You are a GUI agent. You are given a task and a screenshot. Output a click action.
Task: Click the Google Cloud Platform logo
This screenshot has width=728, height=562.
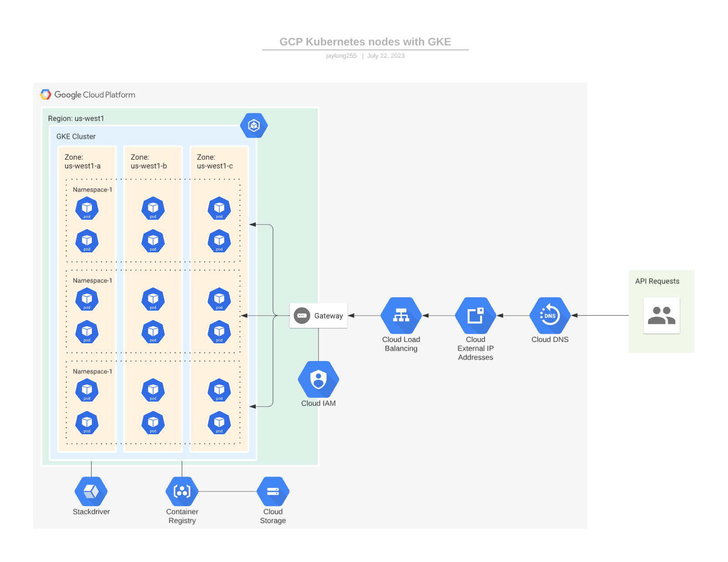pos(45,95)
